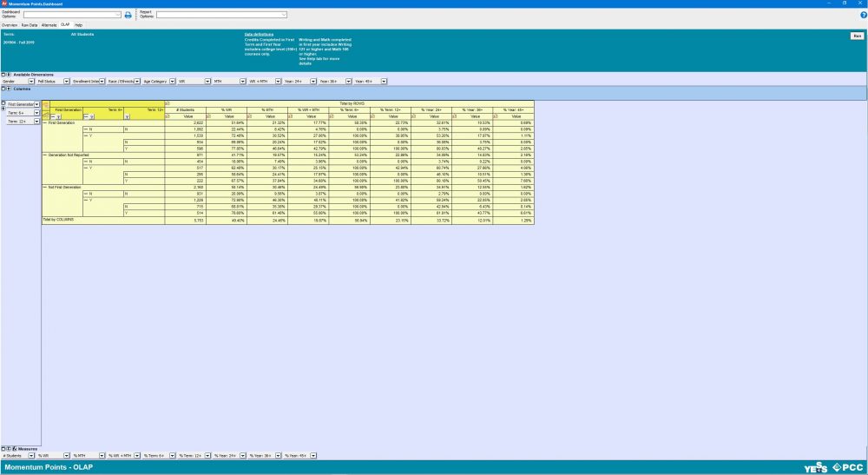The height and width of the screenshot is (475, 868).
Task: Select the % Year: 24+ column header
Action: [431, 110]
